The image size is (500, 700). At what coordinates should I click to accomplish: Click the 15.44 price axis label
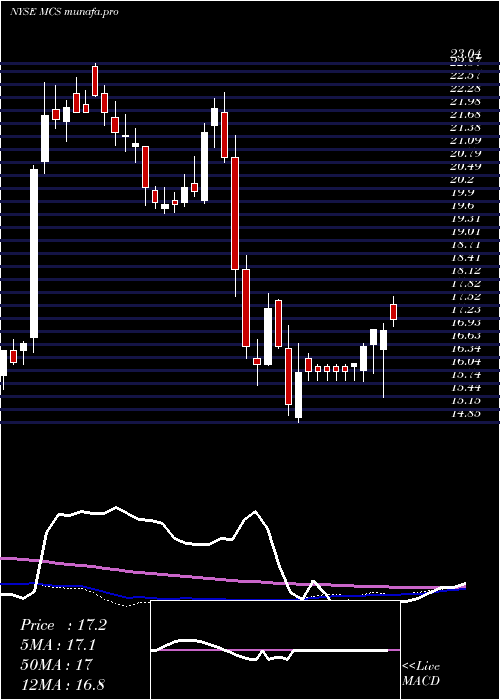pyautogui.click(x=466, y=388)
